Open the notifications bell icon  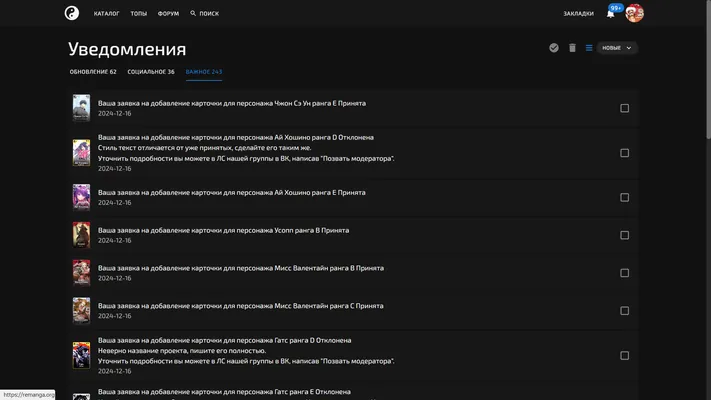pyautogui.click(x=610, y=14)
